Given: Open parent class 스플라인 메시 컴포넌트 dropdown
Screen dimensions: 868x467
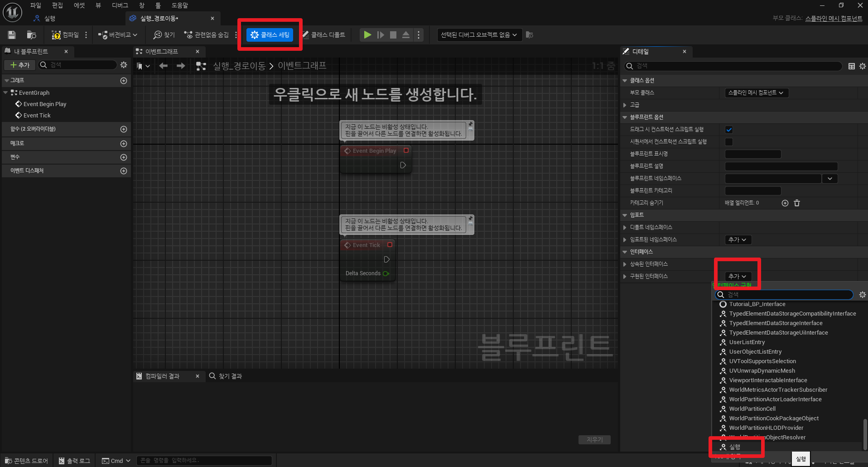Looking at the screenshot, I should pos(756,92).
